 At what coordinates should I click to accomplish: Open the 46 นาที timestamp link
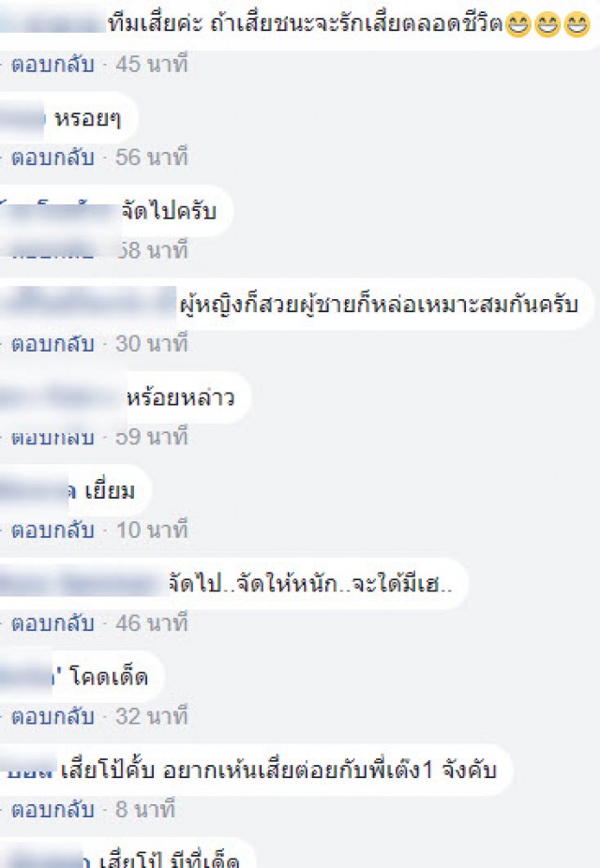click(x=152, y=623)
